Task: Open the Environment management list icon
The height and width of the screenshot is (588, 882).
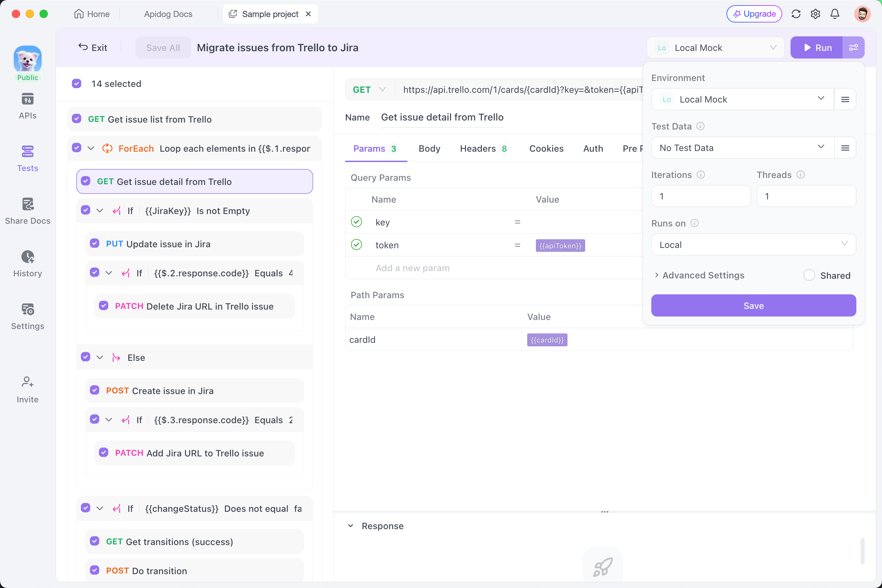Action: tap(845, 99)
